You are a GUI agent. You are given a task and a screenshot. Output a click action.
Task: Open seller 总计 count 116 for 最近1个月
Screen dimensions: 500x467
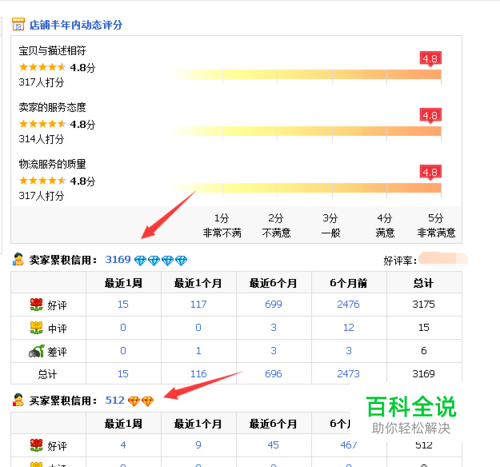(x=198, y=374)
